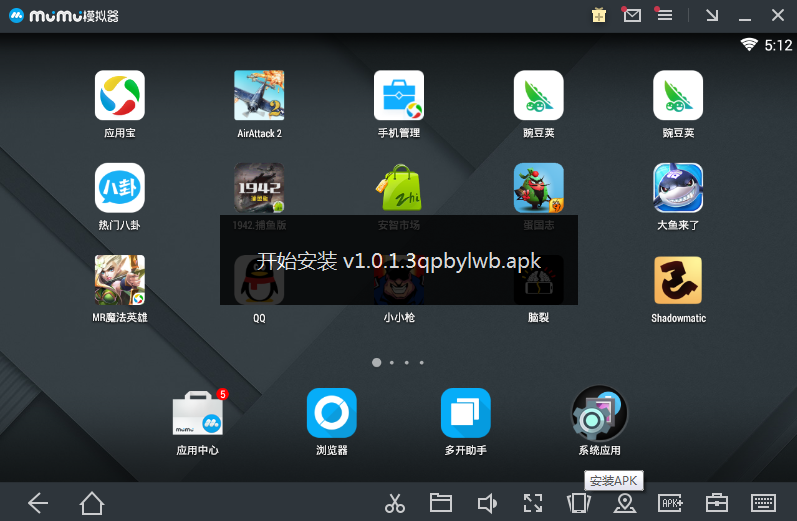Toggle fullscreen mode icon
Viewport: 797px width, 521px height.
point(533,503)
